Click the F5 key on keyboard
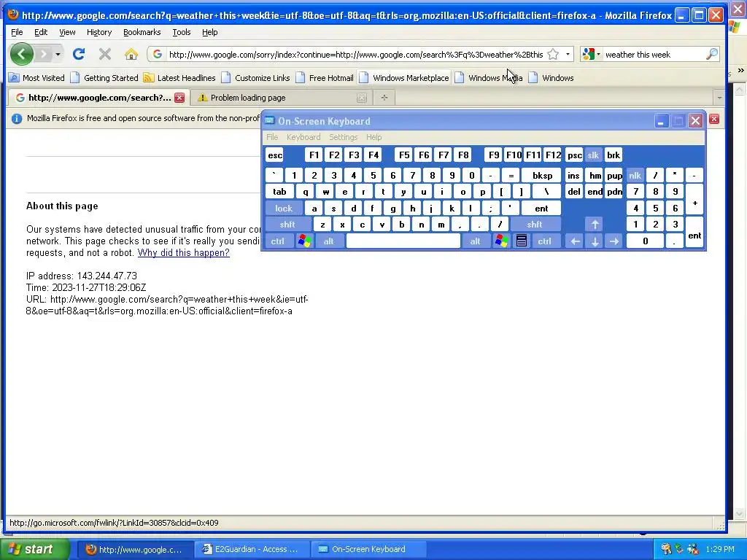The image size is (747, 560). [404, 155]
